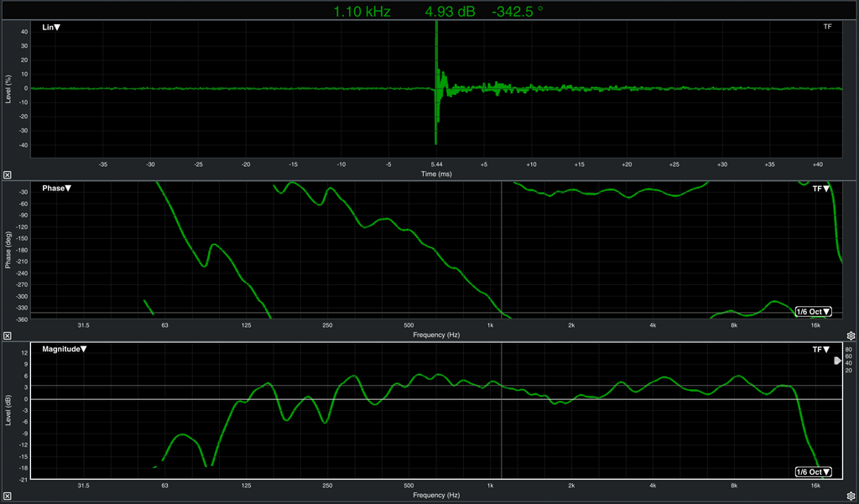Click the 1k label on Magnitude frequency axis
Image resolution: width=859 pixels, height=504 pixels.
point(489,486)
